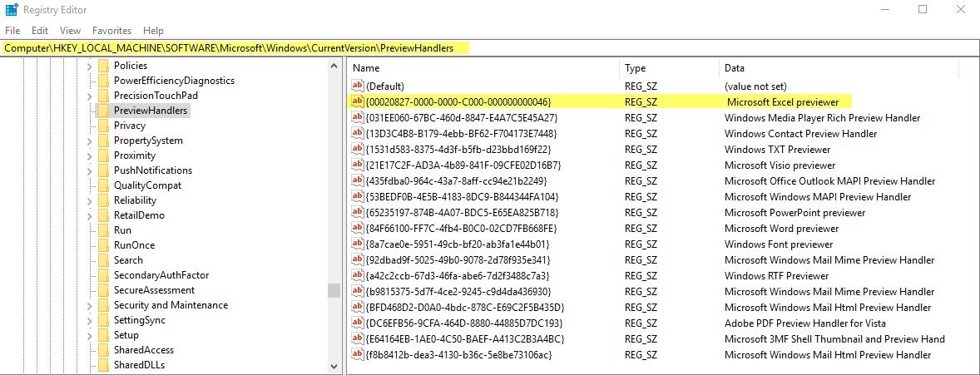The image size is (980, 375).
Task: Click the string icon for the Adobe PDF Preview Handler entry
Action: 358,323
